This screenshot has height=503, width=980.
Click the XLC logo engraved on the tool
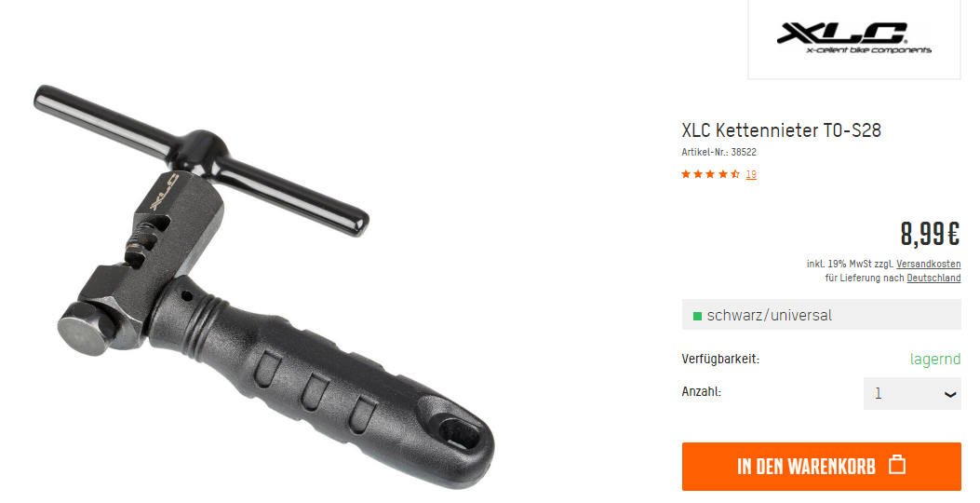pos(164,194)
